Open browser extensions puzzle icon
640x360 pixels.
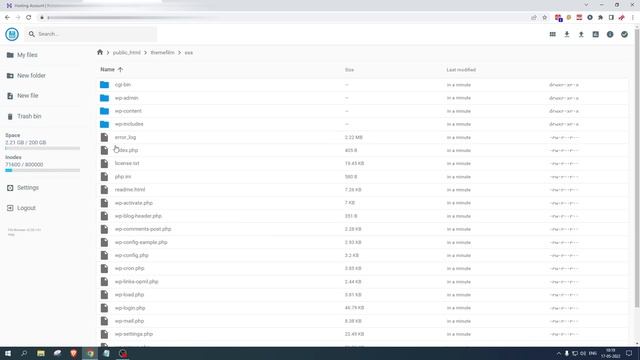[x=600, y=18]
